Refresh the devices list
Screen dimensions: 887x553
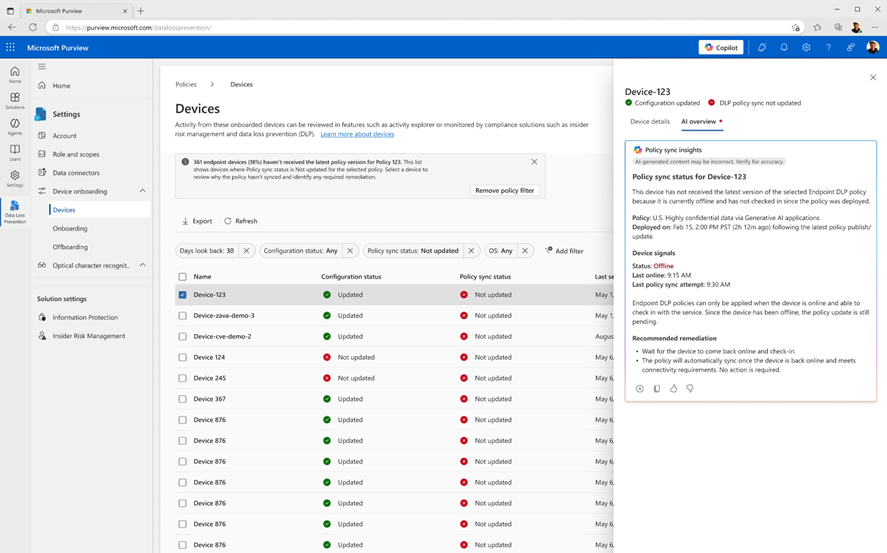[240, 221]
